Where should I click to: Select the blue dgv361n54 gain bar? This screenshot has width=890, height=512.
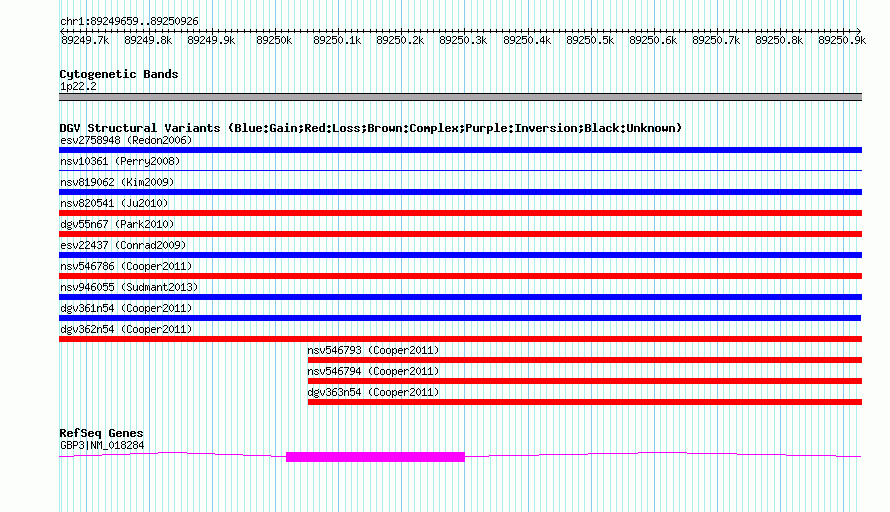click(460, 318)
